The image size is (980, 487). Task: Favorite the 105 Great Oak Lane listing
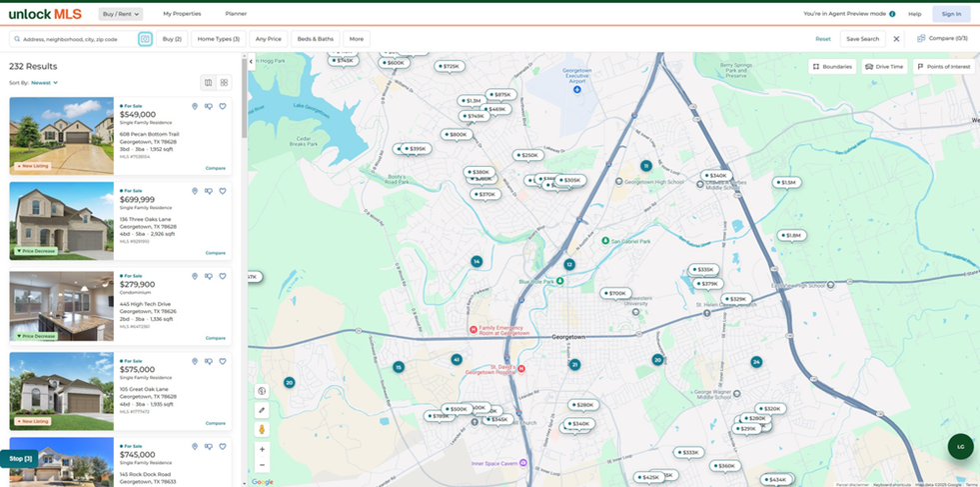pyautogui.click(x=223, y=361)
